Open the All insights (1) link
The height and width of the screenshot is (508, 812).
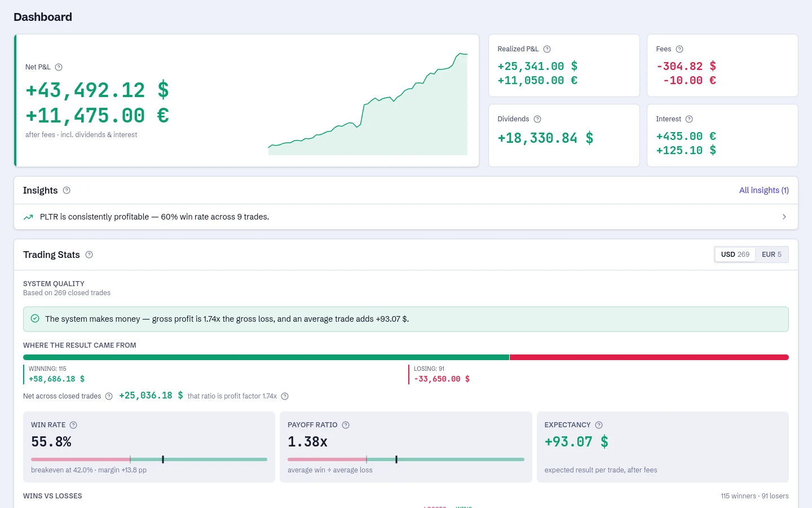764,190
